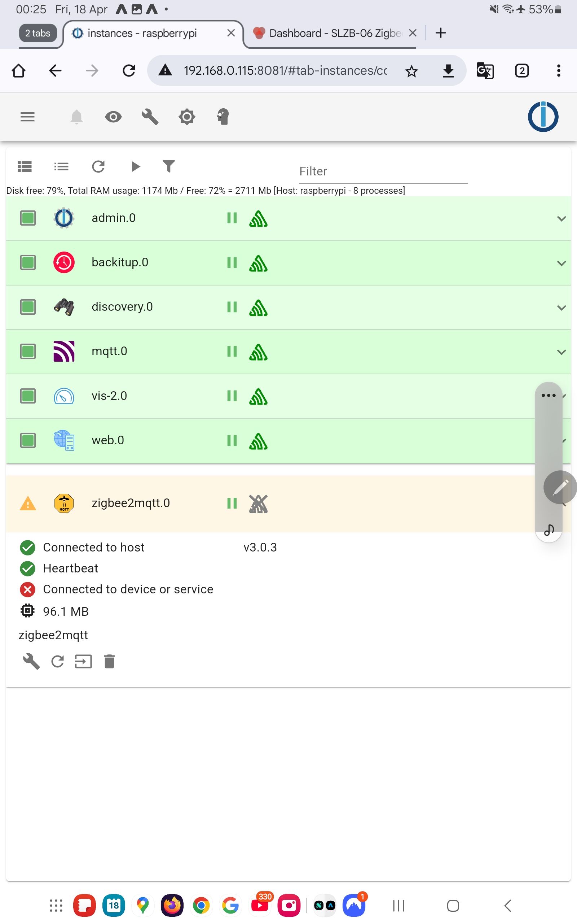Viewport: 577px width, 924px height.
Task: Restart the zigbee2mqtt instance via reload icon
Action: (x=58, y=661)
